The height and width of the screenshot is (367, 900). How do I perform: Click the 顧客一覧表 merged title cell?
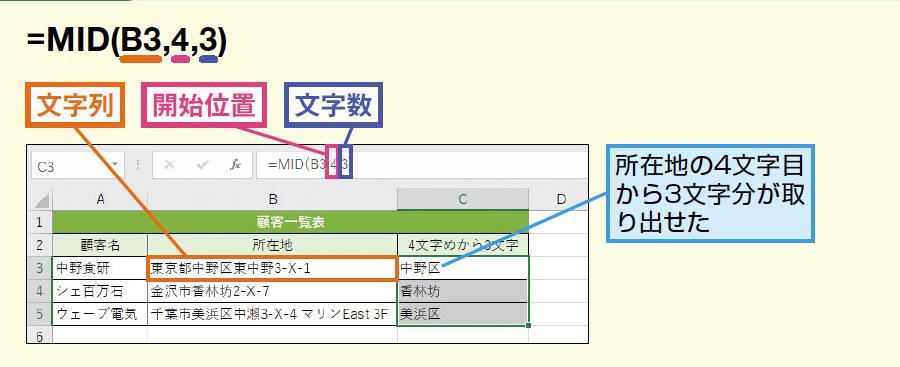(x=290, y=222)
